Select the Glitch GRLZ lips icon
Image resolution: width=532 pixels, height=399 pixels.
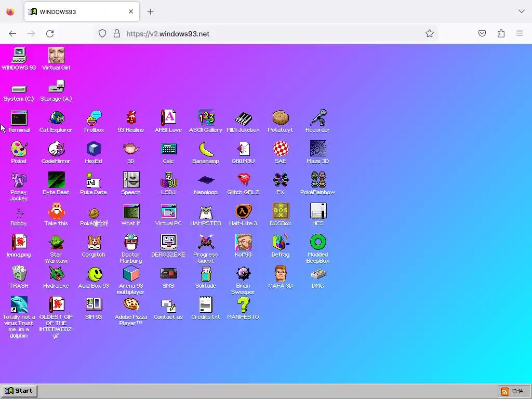point(244,180)
